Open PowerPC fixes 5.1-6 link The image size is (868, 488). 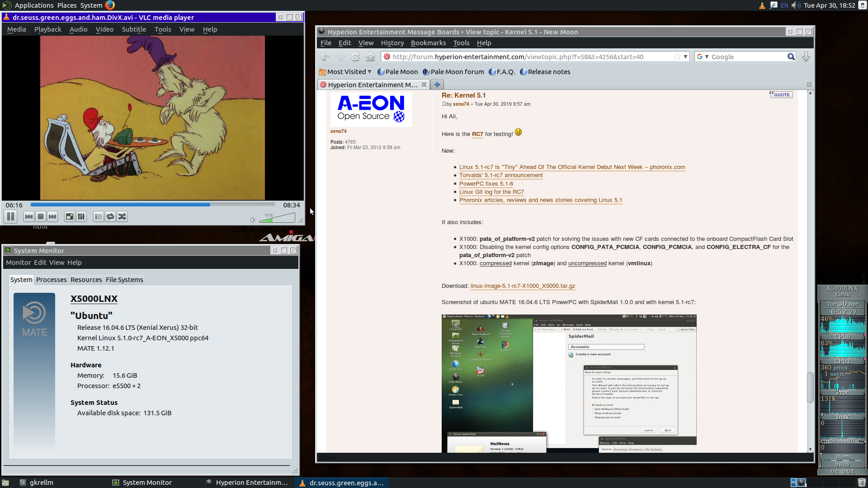(486, 184)
